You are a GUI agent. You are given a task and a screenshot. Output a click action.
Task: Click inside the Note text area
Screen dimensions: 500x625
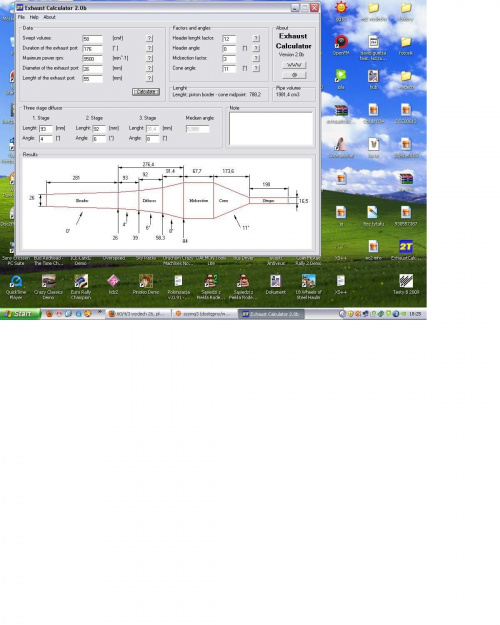pos(271,128)
